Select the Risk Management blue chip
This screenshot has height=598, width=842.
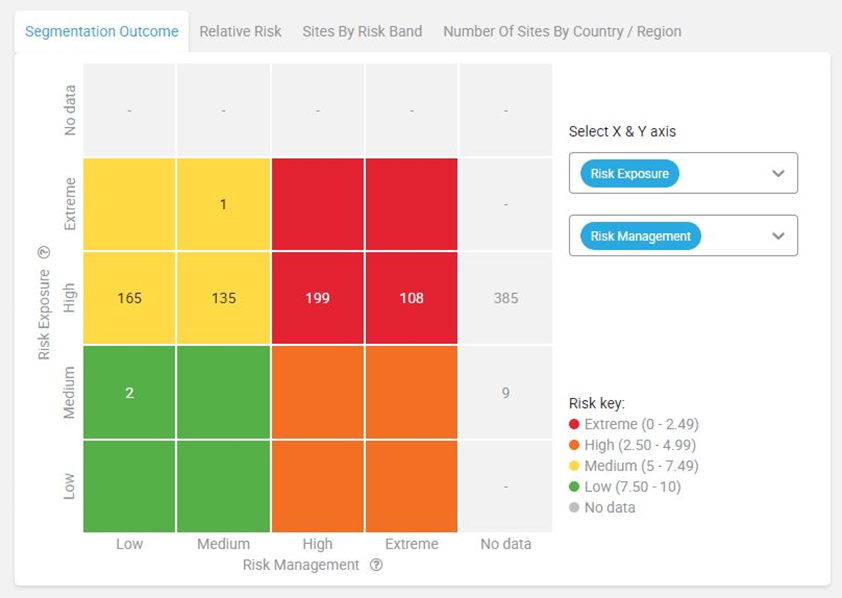pos(640,236)
